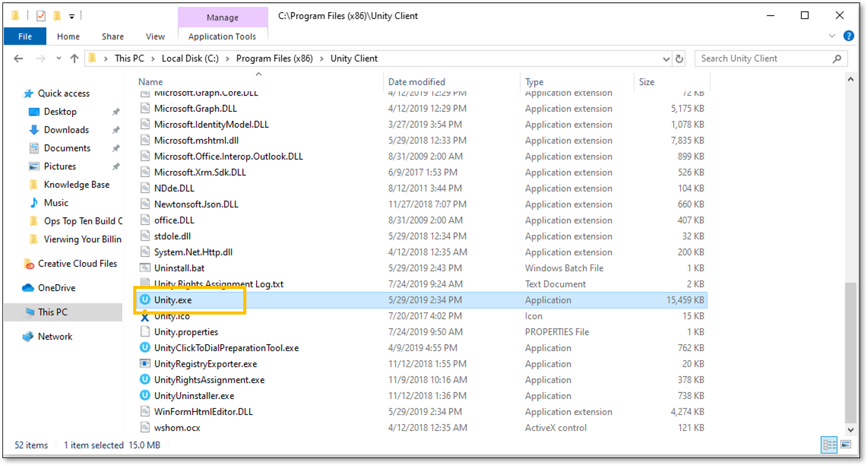
Task: Click inside the Search Unity Client box
Action: pos(760,58)
